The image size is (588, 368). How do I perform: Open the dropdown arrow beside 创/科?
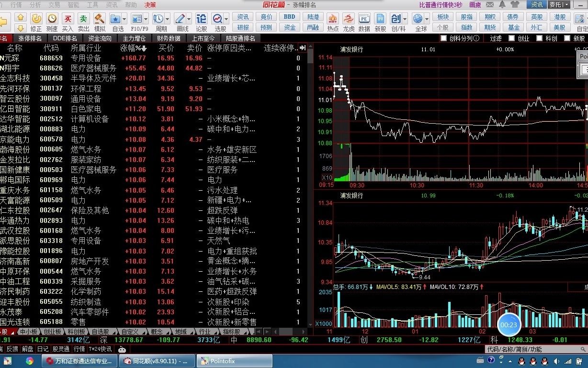[x=406, y=19]
